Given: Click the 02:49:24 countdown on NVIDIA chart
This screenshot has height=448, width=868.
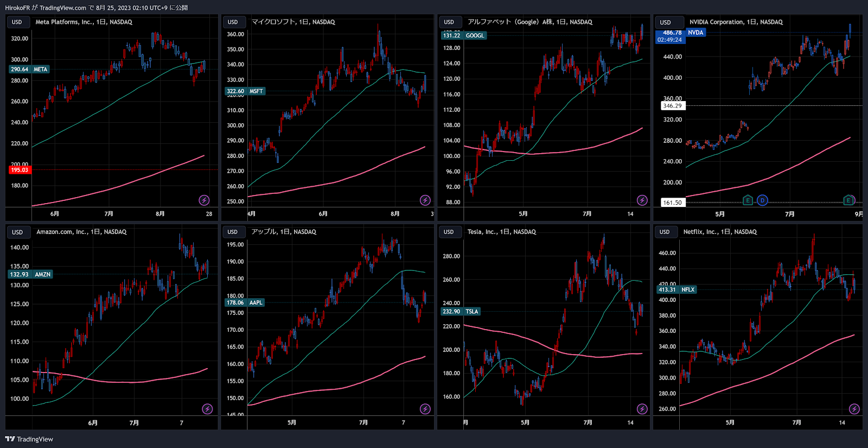Looking at the screenshot, I should [x=669, y=40].
